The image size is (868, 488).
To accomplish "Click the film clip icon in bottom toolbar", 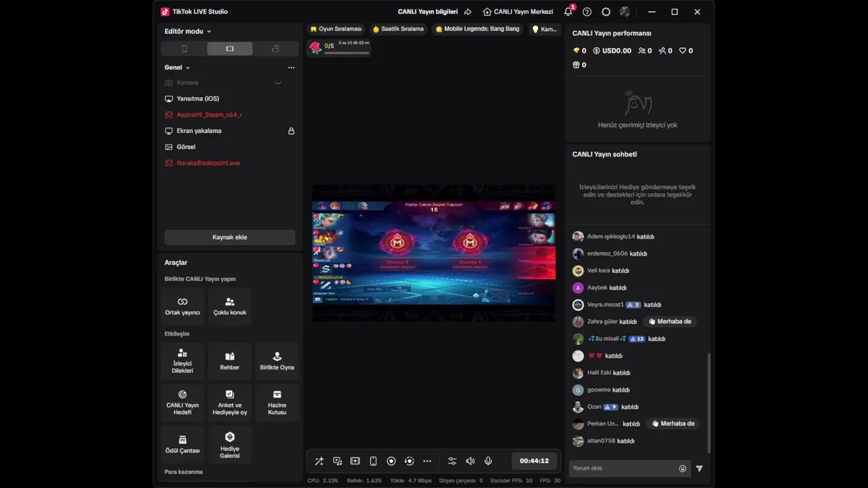I will pos(355,461).
